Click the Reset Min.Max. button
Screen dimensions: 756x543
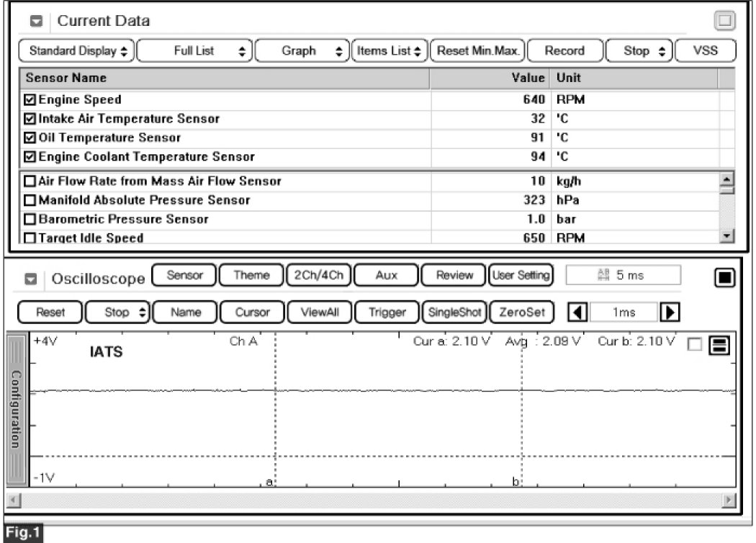477,50
